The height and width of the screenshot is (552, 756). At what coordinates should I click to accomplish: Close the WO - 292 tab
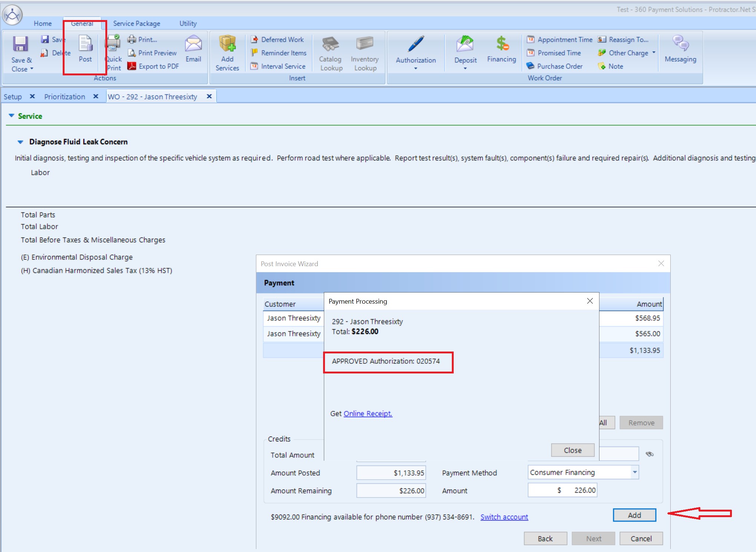[x=209, y=97]
